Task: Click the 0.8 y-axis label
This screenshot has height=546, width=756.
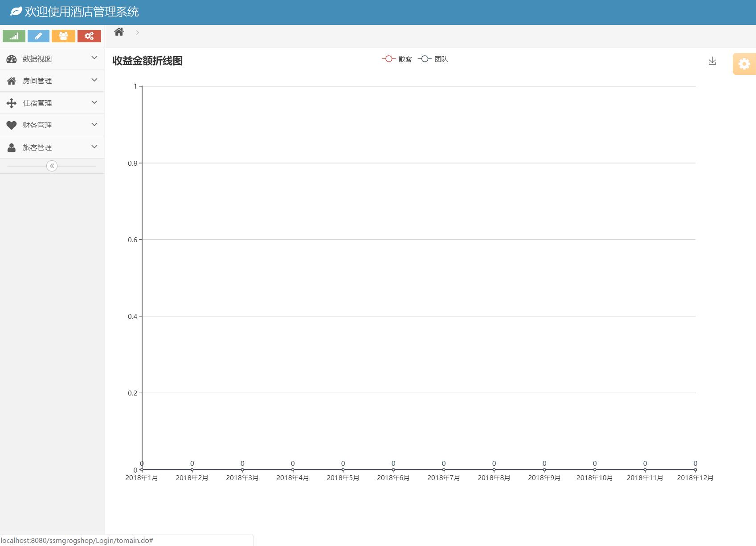Action: 132,163
